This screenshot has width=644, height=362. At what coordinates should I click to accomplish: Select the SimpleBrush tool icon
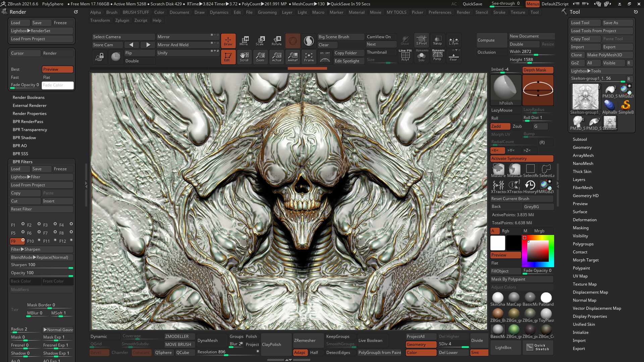click(626, 107)
